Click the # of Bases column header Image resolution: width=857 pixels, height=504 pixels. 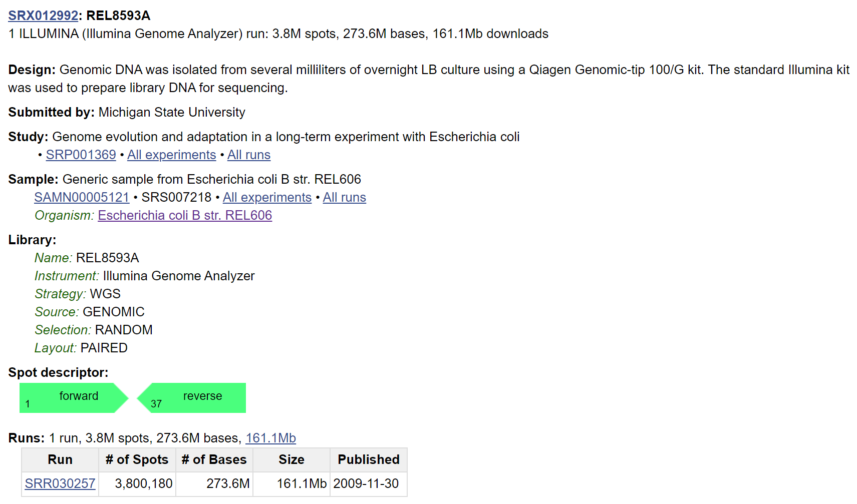(x=214, y=460)
